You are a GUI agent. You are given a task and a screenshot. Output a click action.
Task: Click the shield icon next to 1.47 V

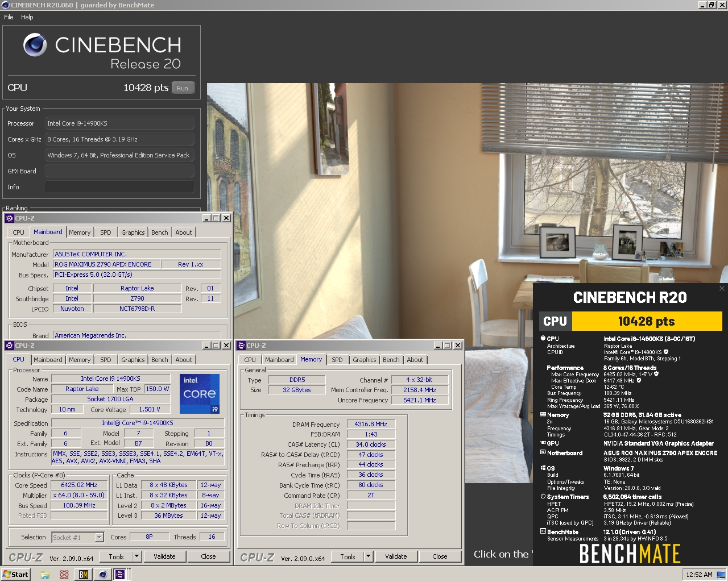[657, 374]
